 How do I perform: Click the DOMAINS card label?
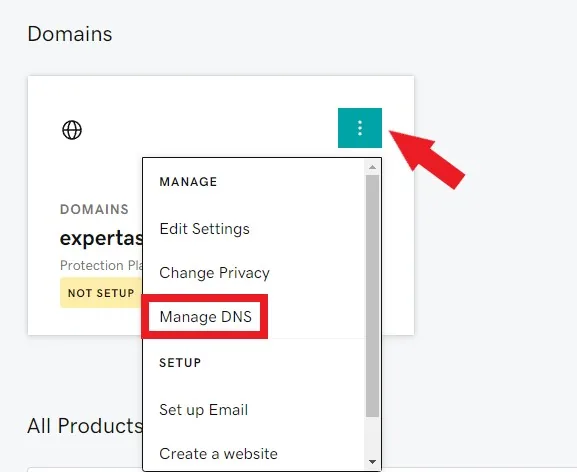pyautogui.click(x=94, y=209)
